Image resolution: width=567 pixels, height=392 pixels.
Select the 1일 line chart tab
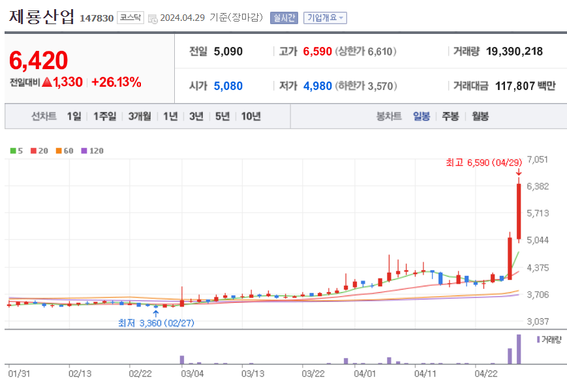click(x=74, y=117)
